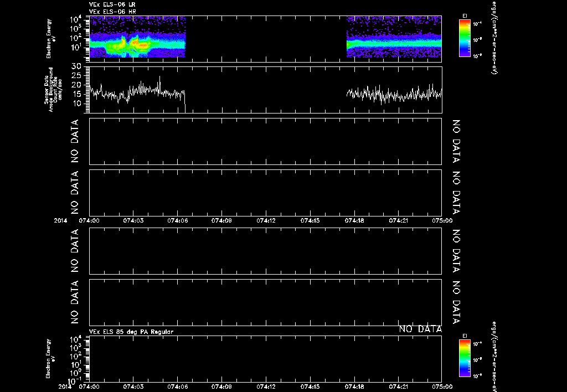
Task: Click the spectrogram data block after 074:18
Action: [x=394, y=37]
